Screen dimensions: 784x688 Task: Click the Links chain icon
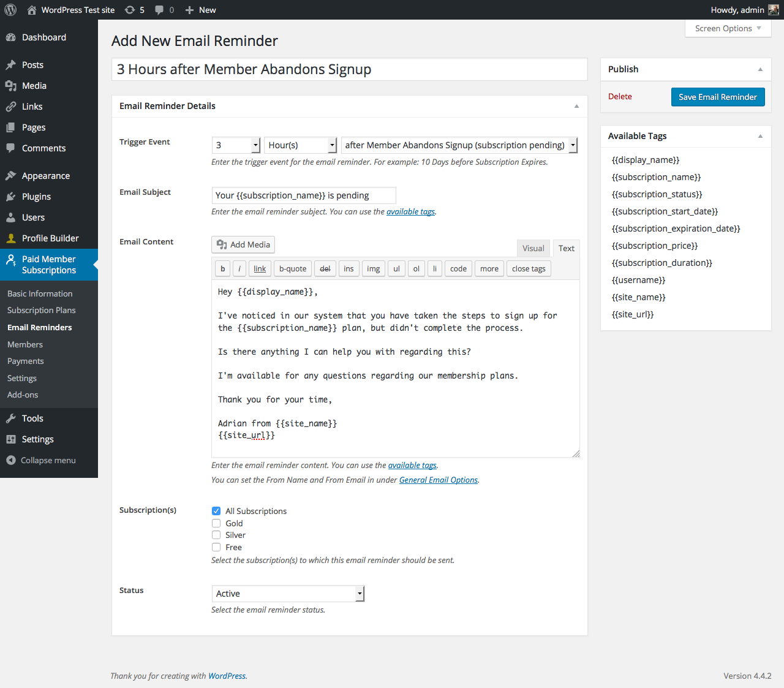pos(11,107)
